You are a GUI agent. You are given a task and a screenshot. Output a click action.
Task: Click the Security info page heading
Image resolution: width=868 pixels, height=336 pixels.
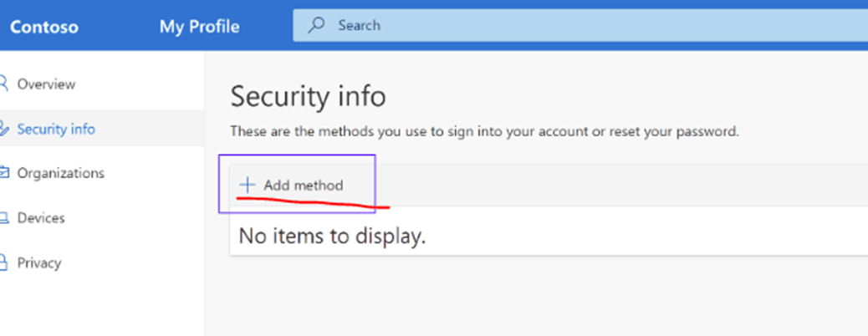tap(309, 97)
